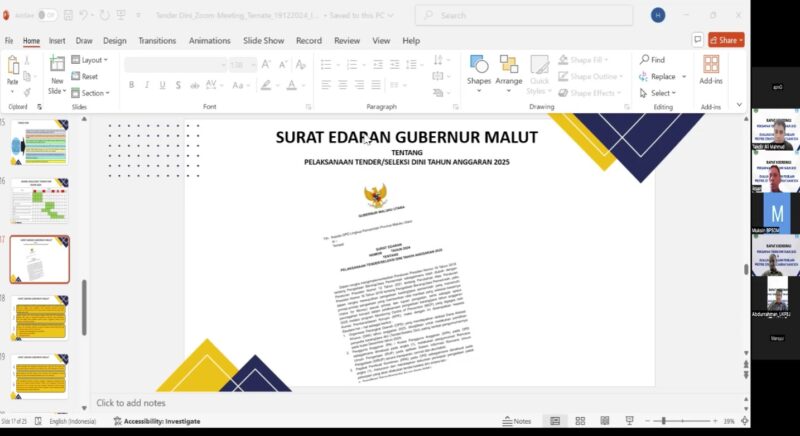Image resolution: width=800 pixels, height=436 pixels.
Task: Open the Arrange dropdown
Action: point(509,73)
